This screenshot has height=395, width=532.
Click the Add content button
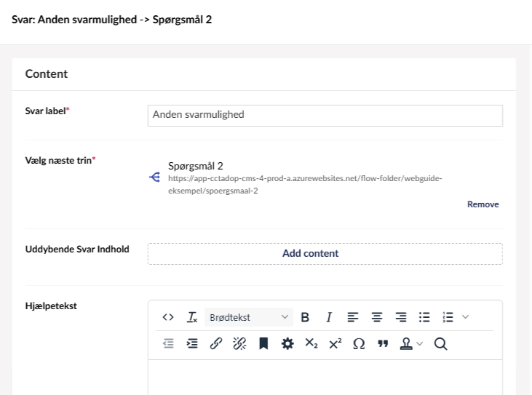tap(325, 254)
